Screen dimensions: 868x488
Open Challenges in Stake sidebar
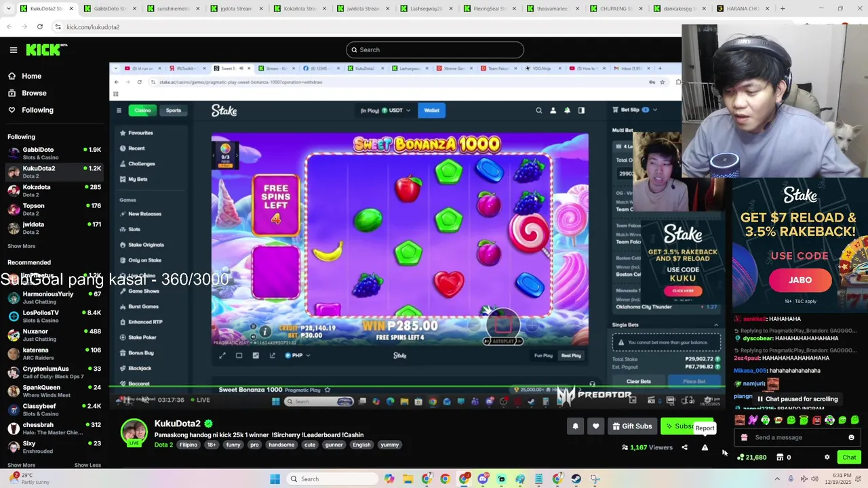pyautogui.click(x=137, y=163)
